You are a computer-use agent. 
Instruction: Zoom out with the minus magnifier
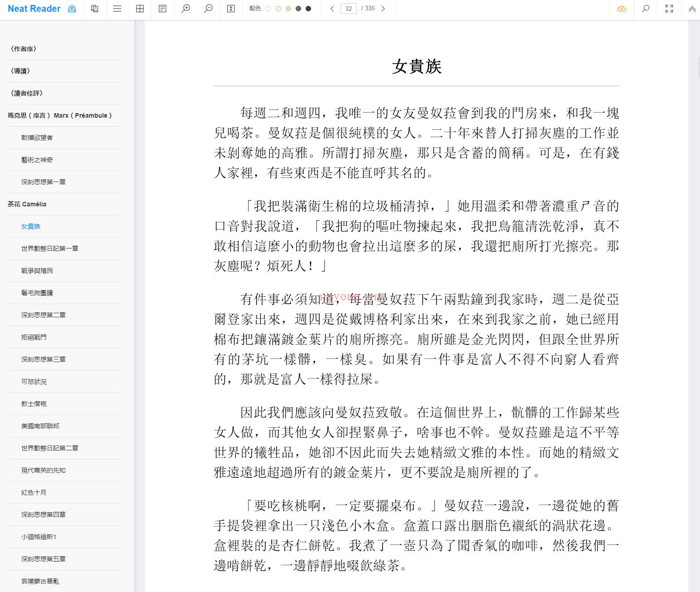[x=208, y=9]
